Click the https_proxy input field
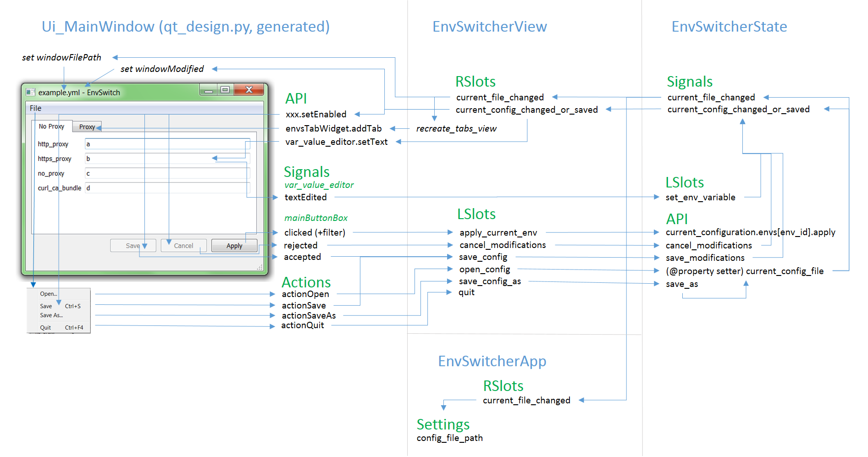The height and width of the screenshot is (457, 868). click(x=167, y=159)
